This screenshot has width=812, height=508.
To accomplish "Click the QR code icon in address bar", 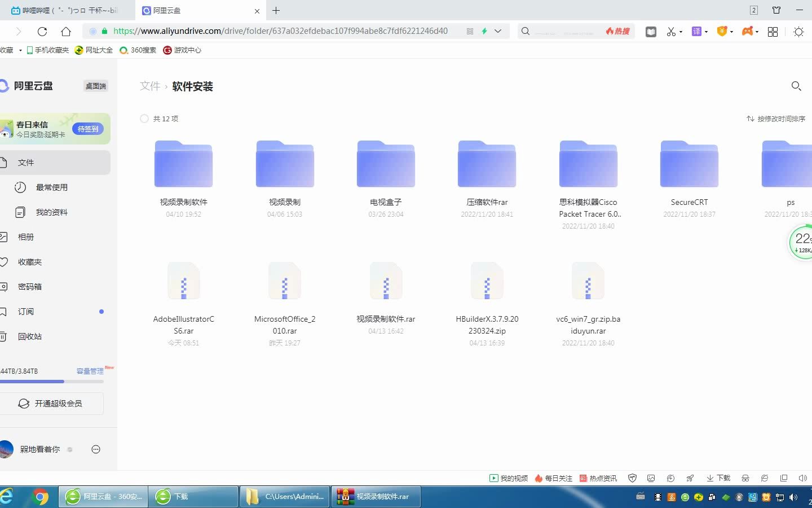I will tap(470, 31).
